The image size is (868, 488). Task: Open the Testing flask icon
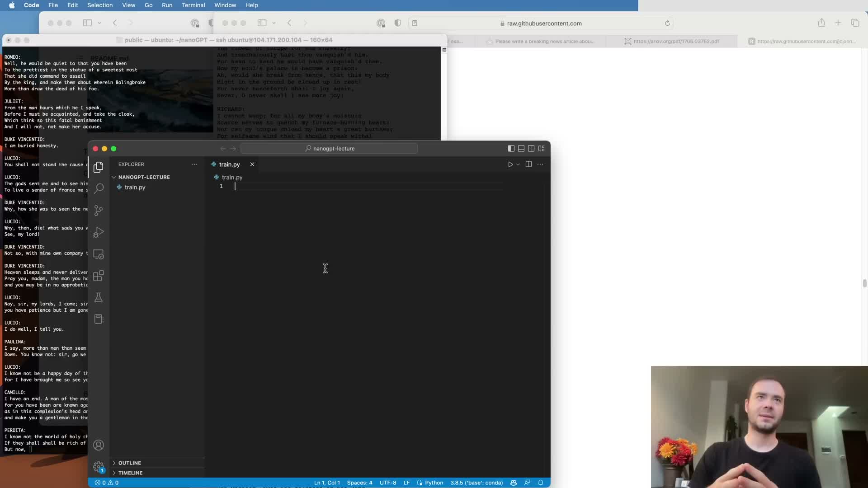click(x=99, y=297)
